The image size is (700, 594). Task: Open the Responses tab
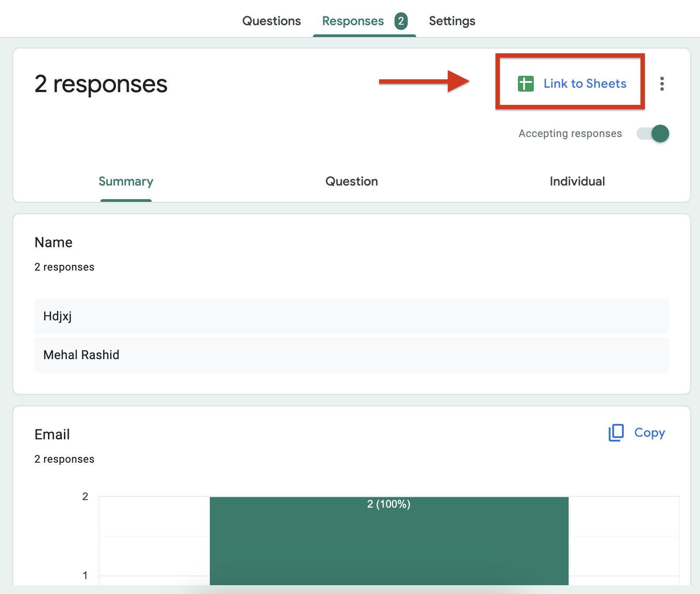353,21
